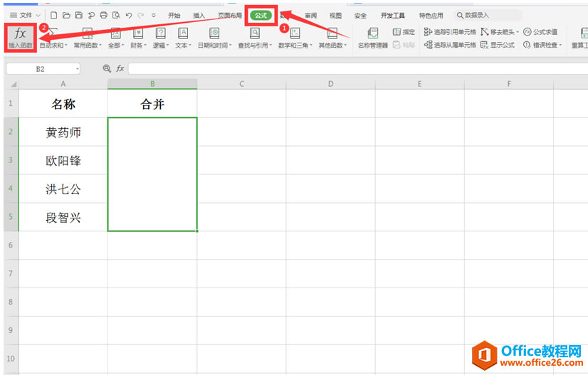Click the Undo arrow
The width and height of the screenshot is (588, 375).
pyautogui.click(x=129, y=16)
